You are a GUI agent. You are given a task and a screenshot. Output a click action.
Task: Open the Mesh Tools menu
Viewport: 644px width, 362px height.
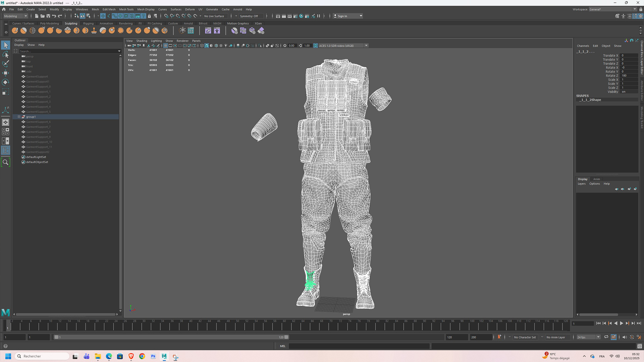coord(126,9)
